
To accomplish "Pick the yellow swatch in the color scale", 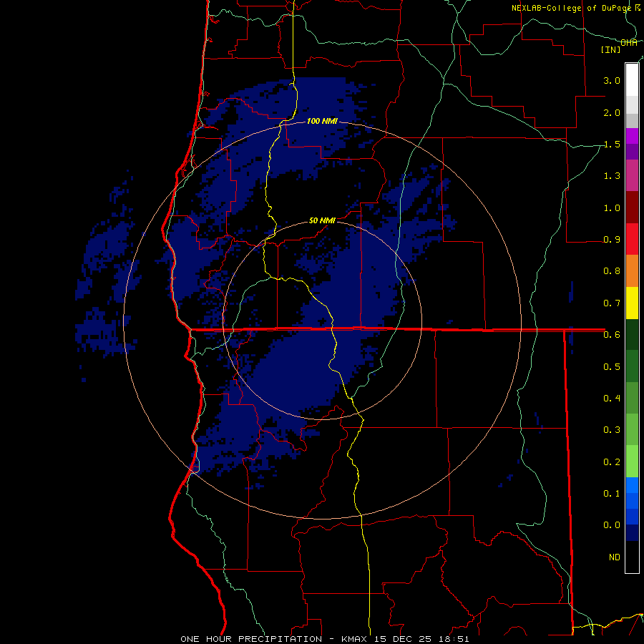I will (632, 303).
